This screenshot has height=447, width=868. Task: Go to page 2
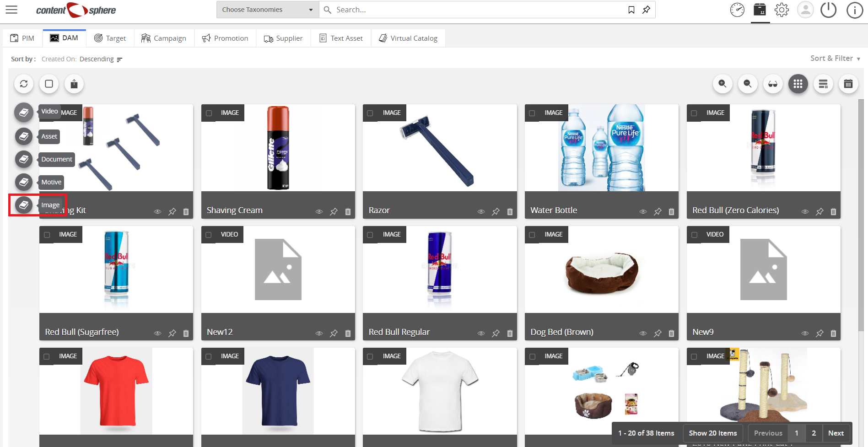[814, 433]
